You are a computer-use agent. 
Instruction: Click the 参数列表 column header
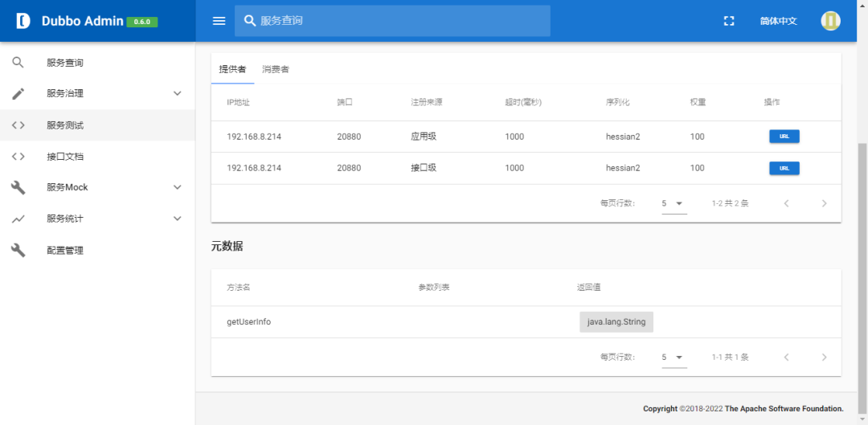(x=434, y=288)
